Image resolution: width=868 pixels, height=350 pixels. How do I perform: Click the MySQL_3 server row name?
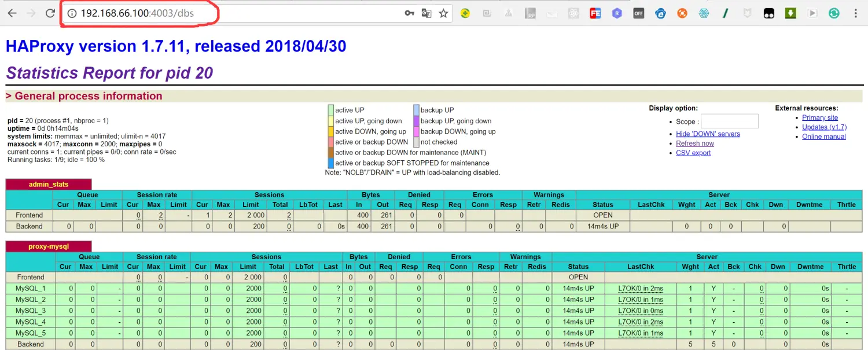click(x=31, y=311)
